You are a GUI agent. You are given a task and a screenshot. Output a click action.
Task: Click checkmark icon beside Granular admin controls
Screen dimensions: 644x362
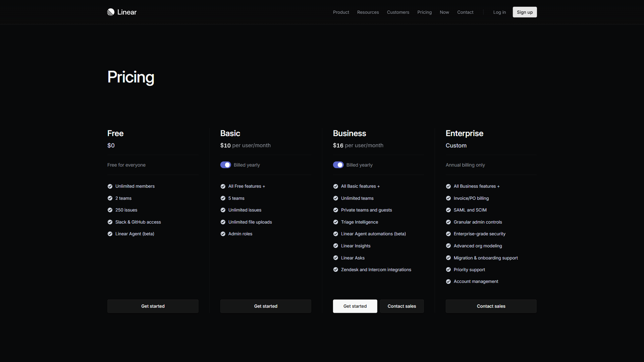click(448, 222)
